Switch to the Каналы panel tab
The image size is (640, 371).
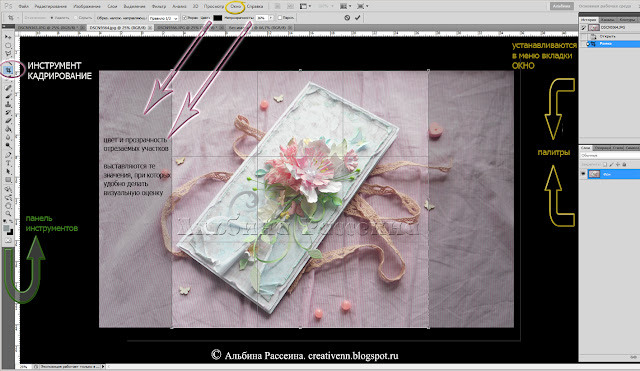point(608,20)
